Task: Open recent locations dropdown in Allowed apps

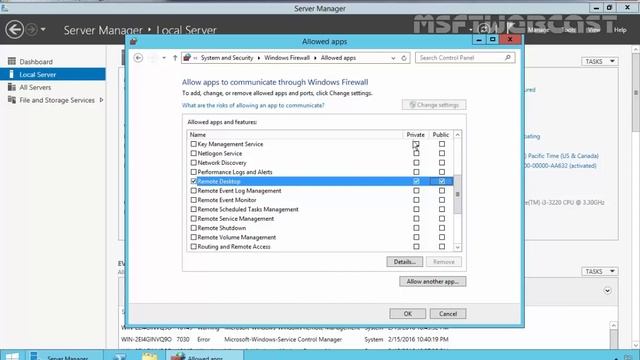Action: 164,58
